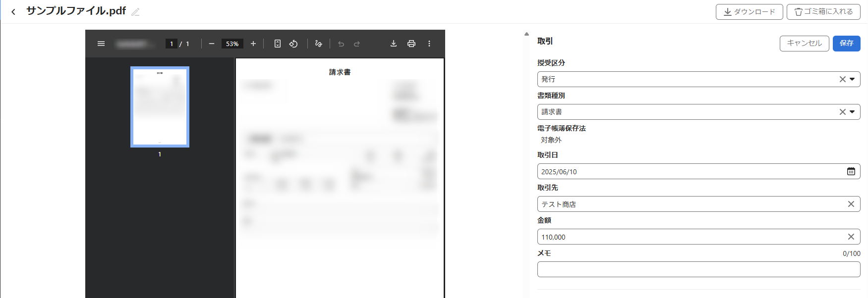Image resolution: width=868 pixels, height=298 pixels.
Task: Click the pencil icon to rename file
Action: 135,12
